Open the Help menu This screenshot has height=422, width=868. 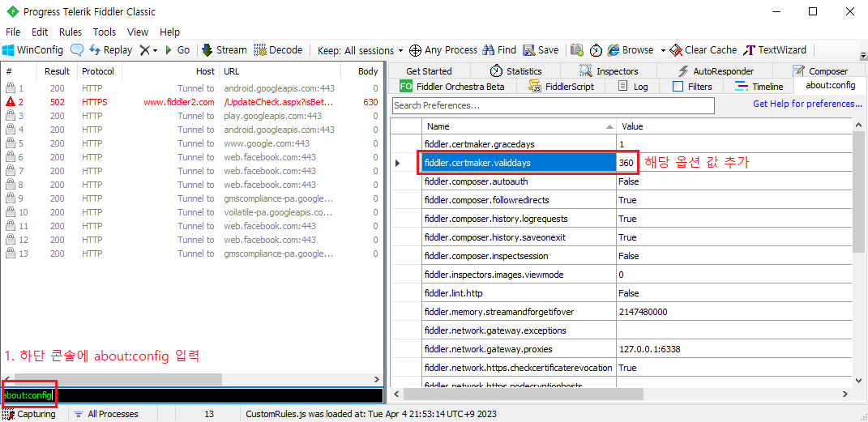click(170, 32)
